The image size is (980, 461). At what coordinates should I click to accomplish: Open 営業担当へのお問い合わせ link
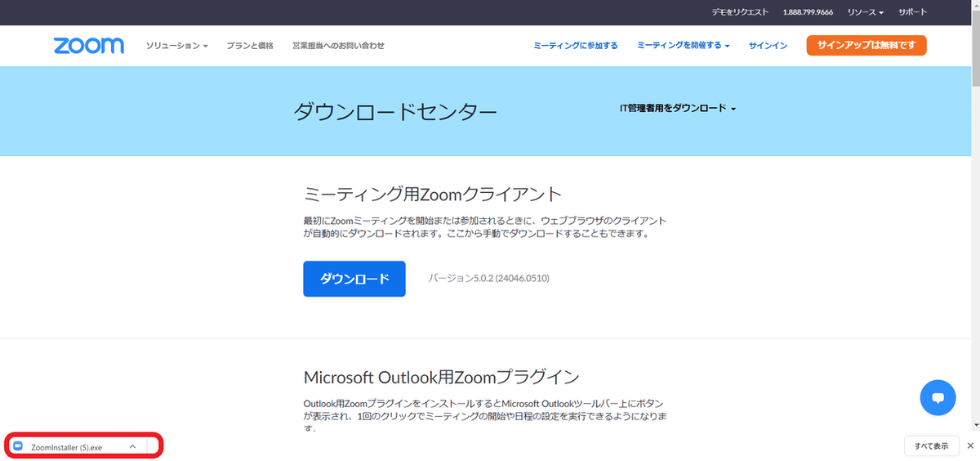[x=338, y=46]
